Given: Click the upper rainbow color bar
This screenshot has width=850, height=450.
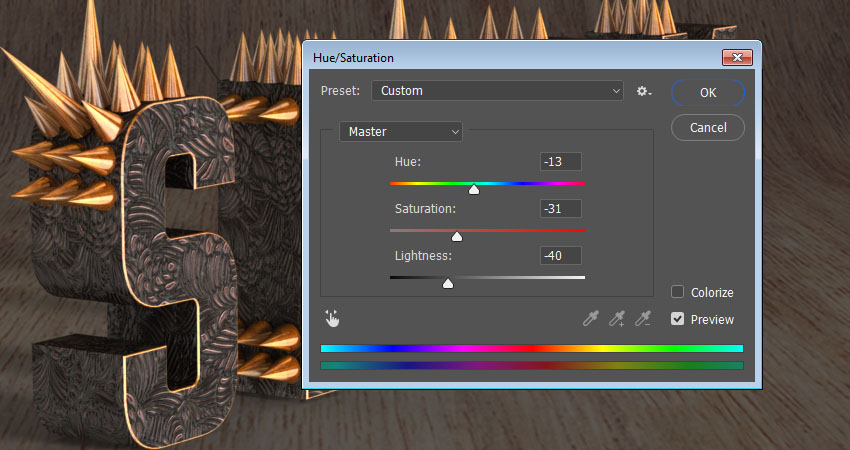Looking at the screenshot, I should (x=532, y=349).
